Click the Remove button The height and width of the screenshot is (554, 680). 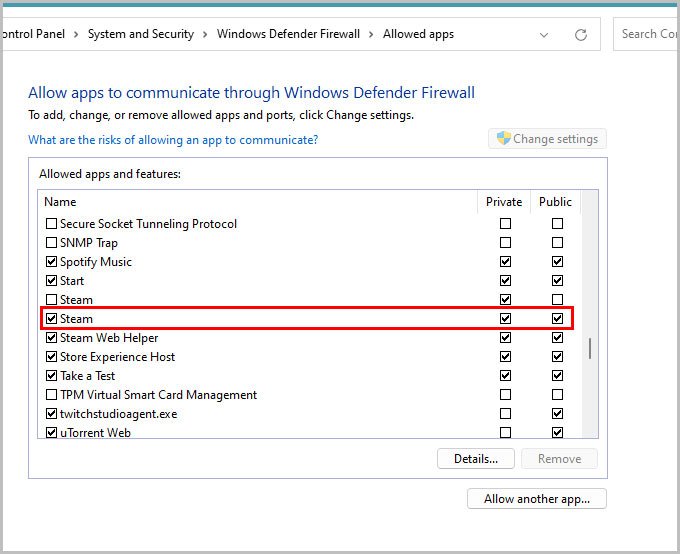(559, 459)
